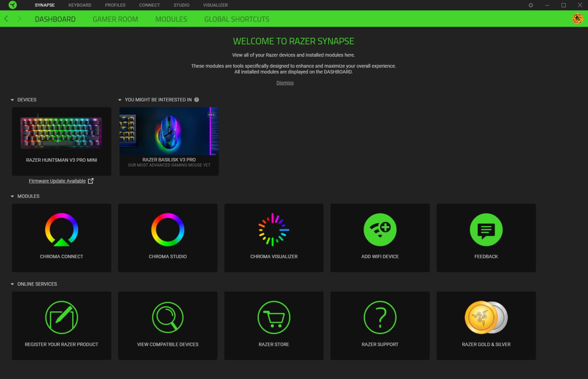Select the Dashboard sub-tab
The image size is (588, 379).
pyautogui.click(x=55, y=19)
